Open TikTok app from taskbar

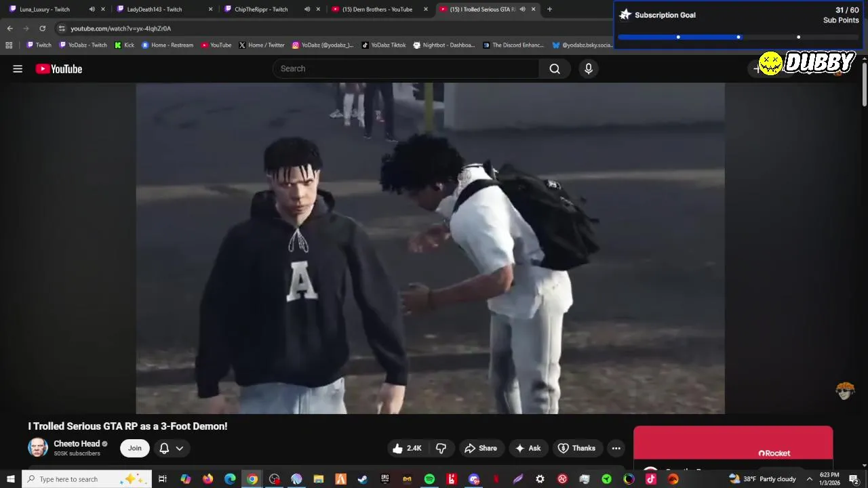pos(651,479)
